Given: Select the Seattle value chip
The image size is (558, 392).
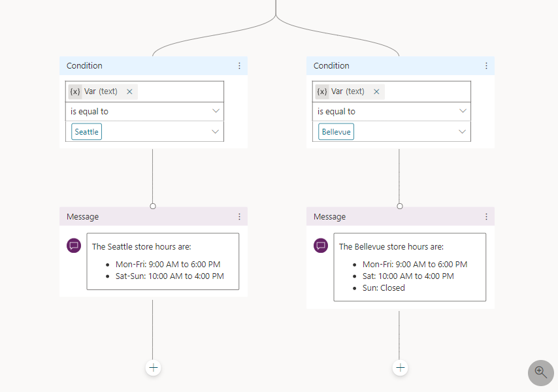Looking at the screenshot, I should tap(87, 132).
